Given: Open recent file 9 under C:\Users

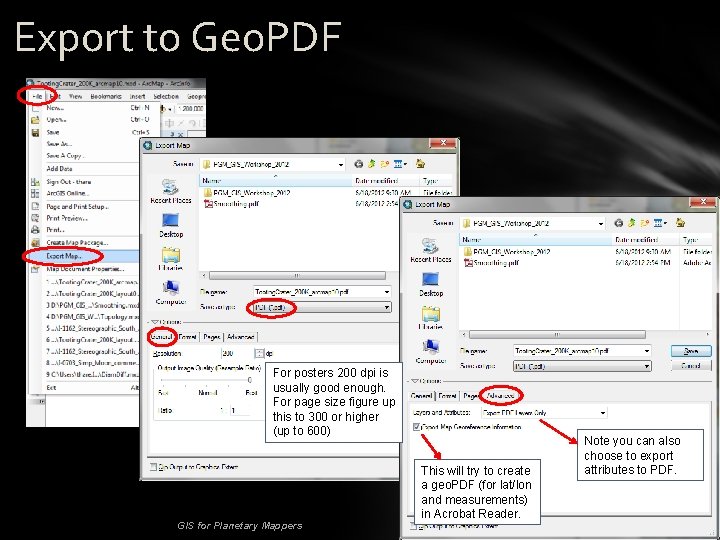Looking at the screenshot, I should coord(92,375).
